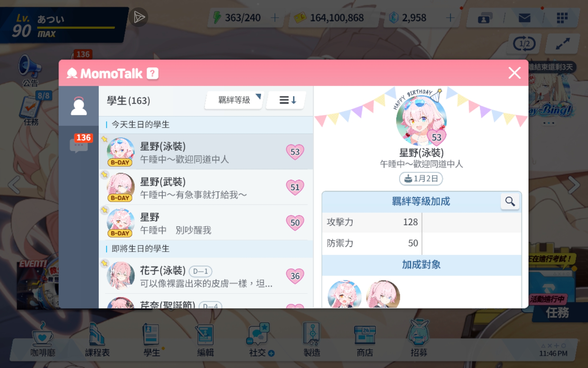Image resolution: width=588 pixels, height=368 pixels.
Task: Open the 羈絆等級 sort dropdown
Action: (234, 100)
